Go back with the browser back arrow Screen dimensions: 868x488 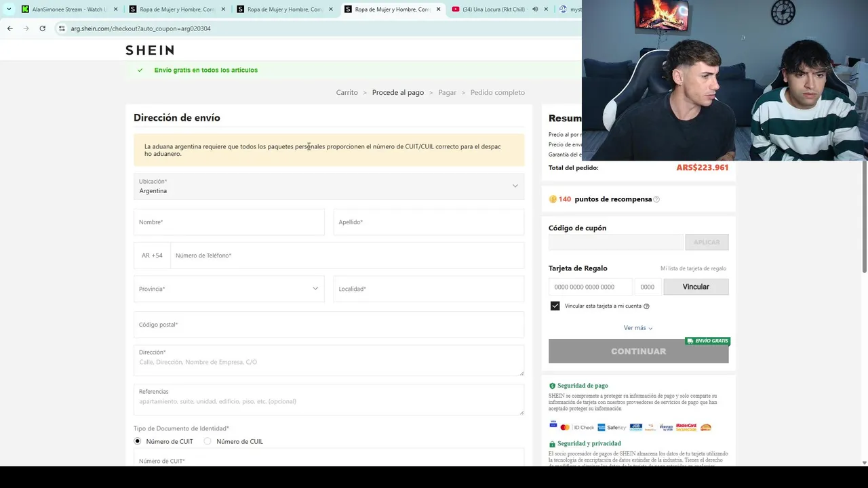pos(9,28)
